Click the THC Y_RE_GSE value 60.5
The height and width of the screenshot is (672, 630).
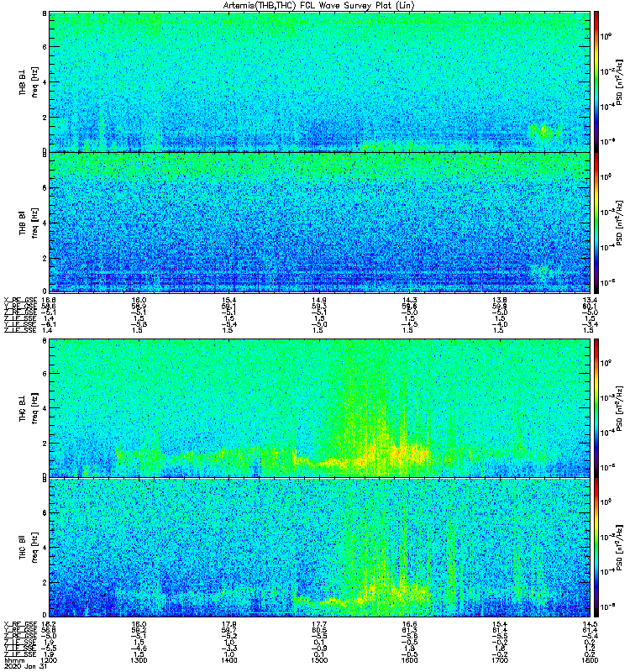319,630
